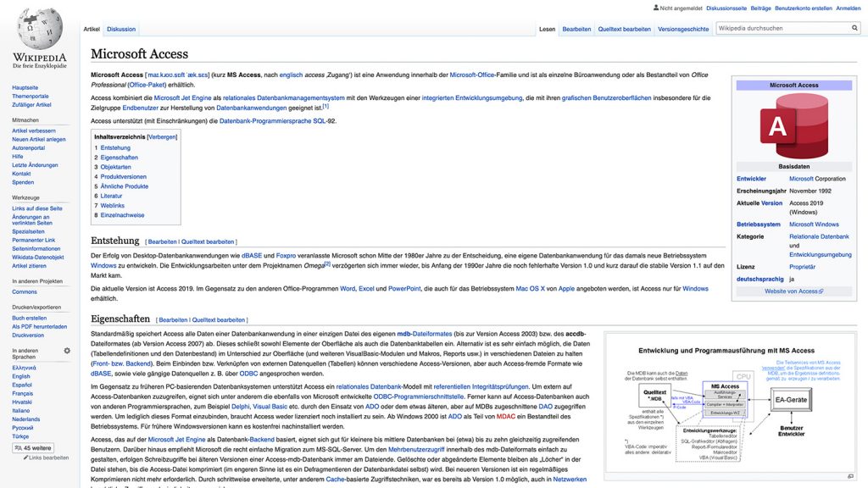
Task: Click Benutzerkonto erstellen link
Action: point(804,8)
